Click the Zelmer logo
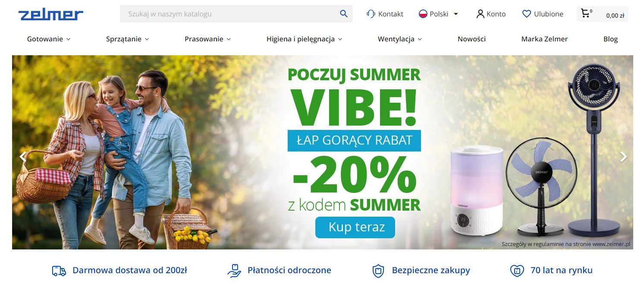This screenshot has width=644, height=284. (51, 14)
